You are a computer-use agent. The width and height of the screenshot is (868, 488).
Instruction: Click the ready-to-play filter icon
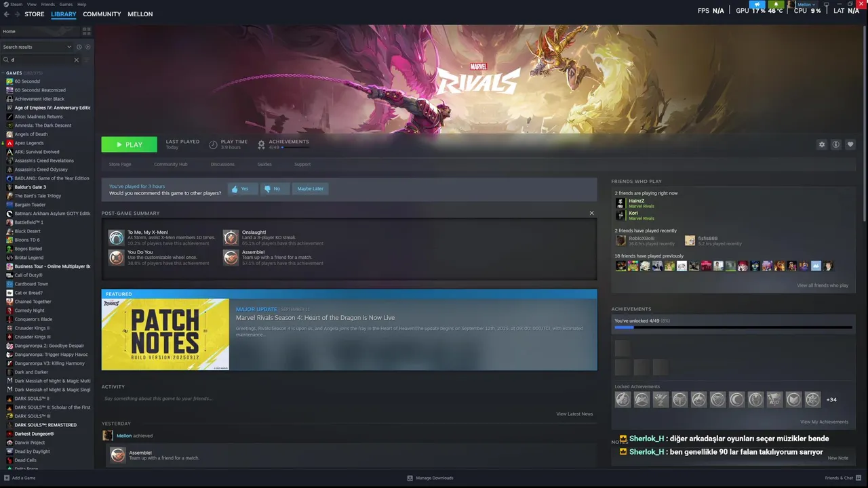pos(87,47)
